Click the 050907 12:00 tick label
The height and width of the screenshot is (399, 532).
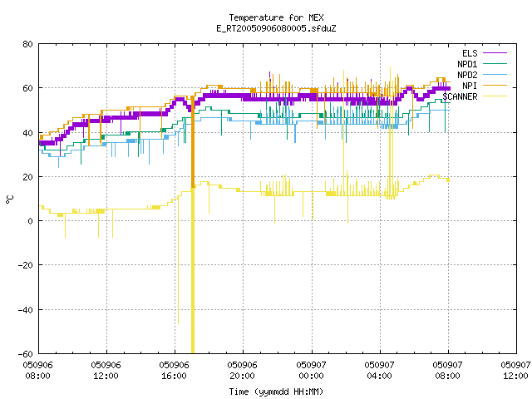coord(515,371)
